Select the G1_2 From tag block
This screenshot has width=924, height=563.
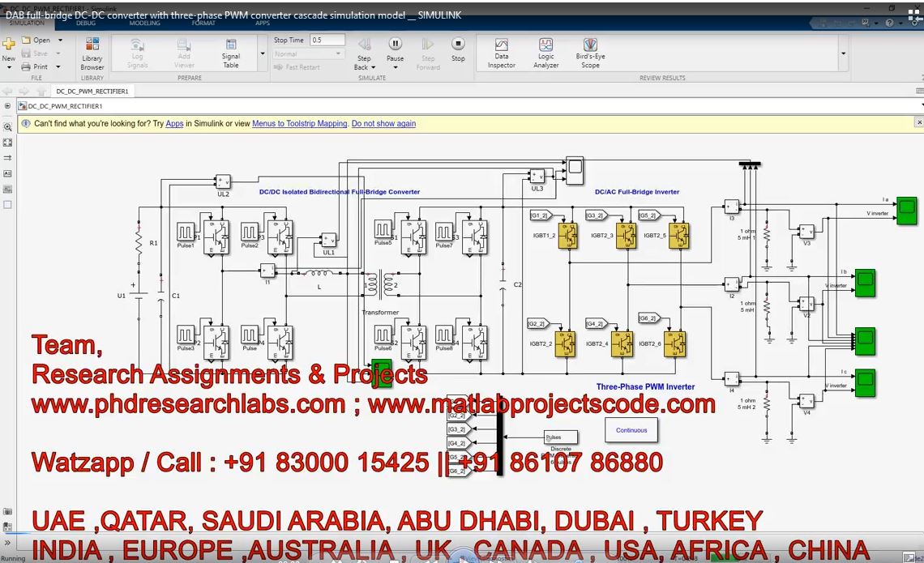[541, 215]
